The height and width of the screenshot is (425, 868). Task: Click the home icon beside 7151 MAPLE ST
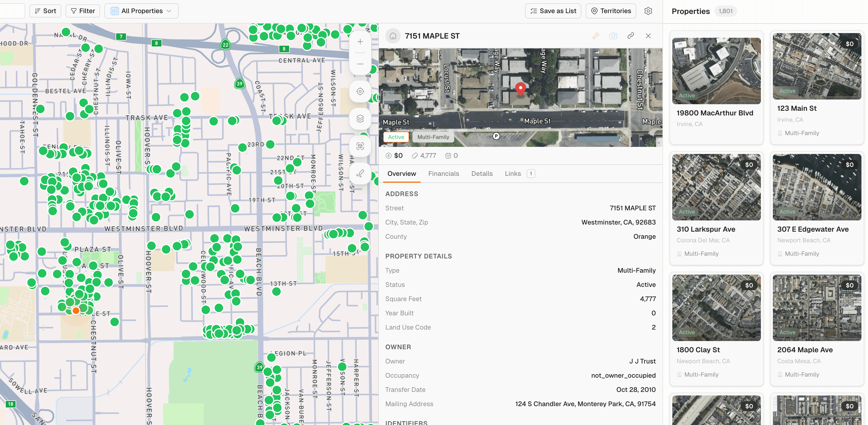point(393,36)
